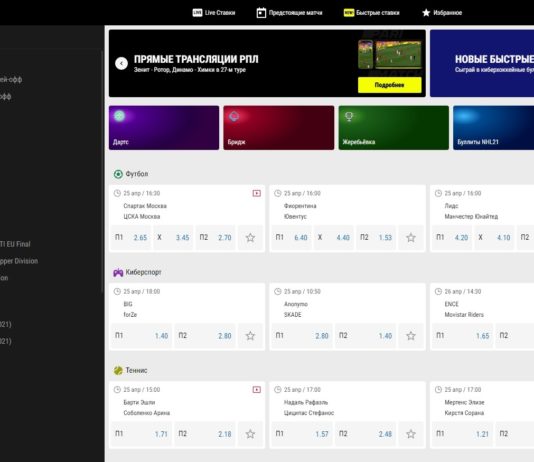Bet П1 1.21 on Мертенс Элизе
Viewport: 534px width, 462px height.
click(463, 434)
